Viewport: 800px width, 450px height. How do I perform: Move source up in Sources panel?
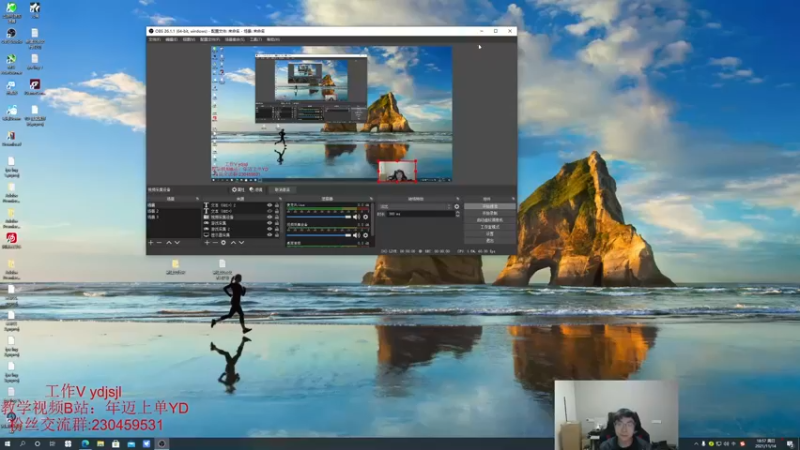point(233,243)
